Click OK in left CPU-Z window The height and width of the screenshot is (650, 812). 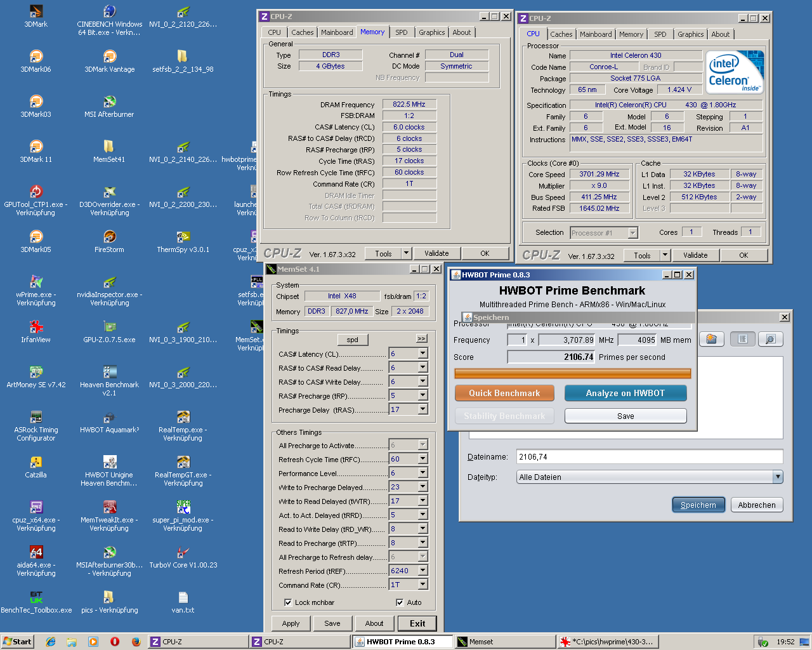[485, 253]
